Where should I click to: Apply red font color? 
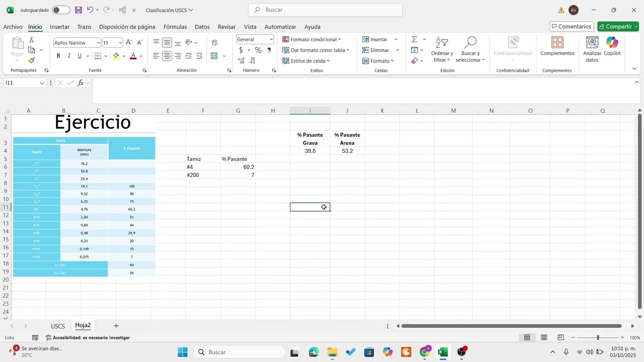(133, 56)
